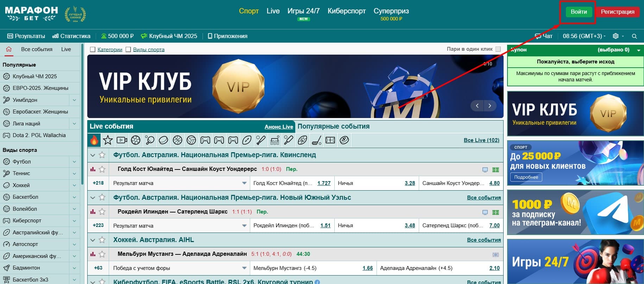Select Dota 2. PGL Wallachia in sidebar
The height and width of the screenshot is (284, 644).
click(x=39, y=135)
